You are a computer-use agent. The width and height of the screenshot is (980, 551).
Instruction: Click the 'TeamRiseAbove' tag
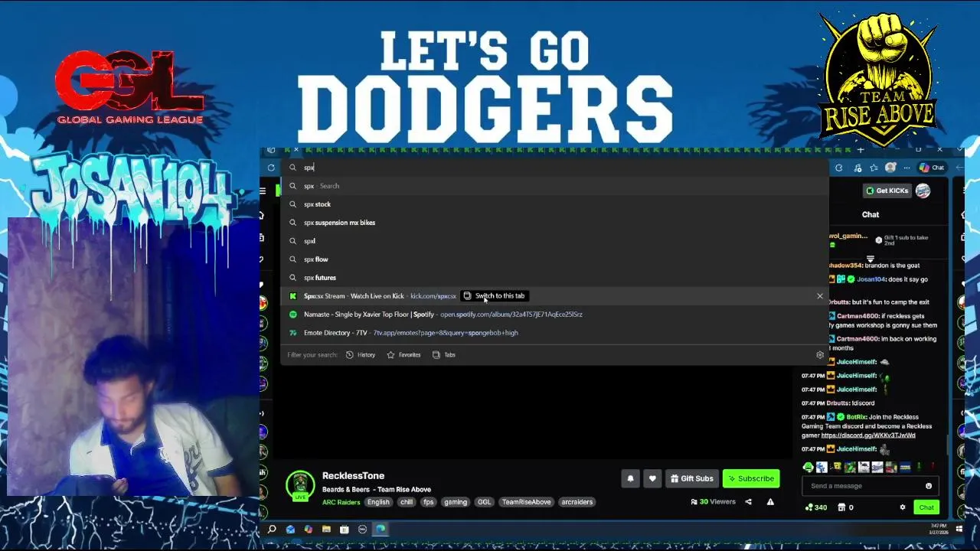click(526, 502)
